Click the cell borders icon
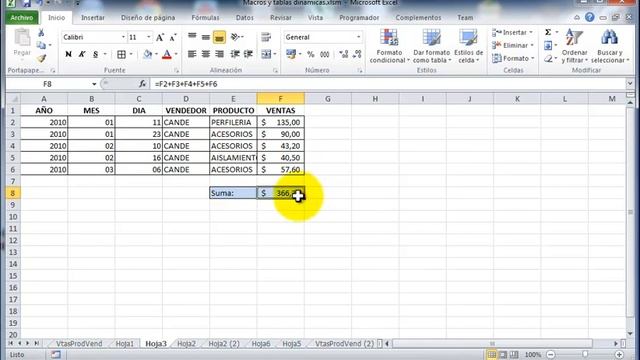Image resolution: width=640 pixels, height=360 pixels. (x=121, y=54)
